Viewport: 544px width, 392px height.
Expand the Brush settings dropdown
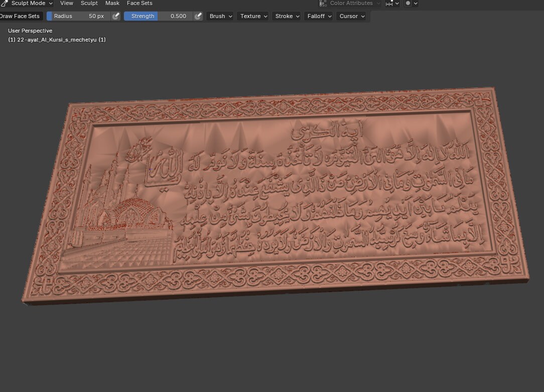point(220,16)
